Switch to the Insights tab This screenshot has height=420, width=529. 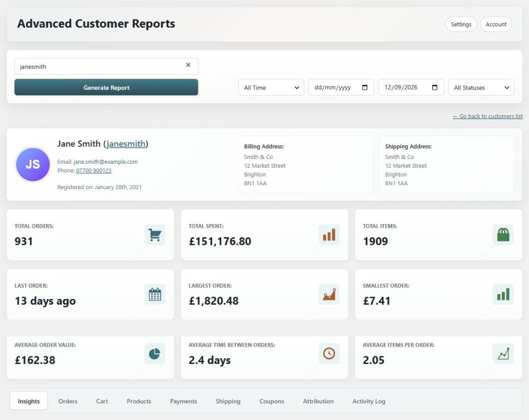29,401
